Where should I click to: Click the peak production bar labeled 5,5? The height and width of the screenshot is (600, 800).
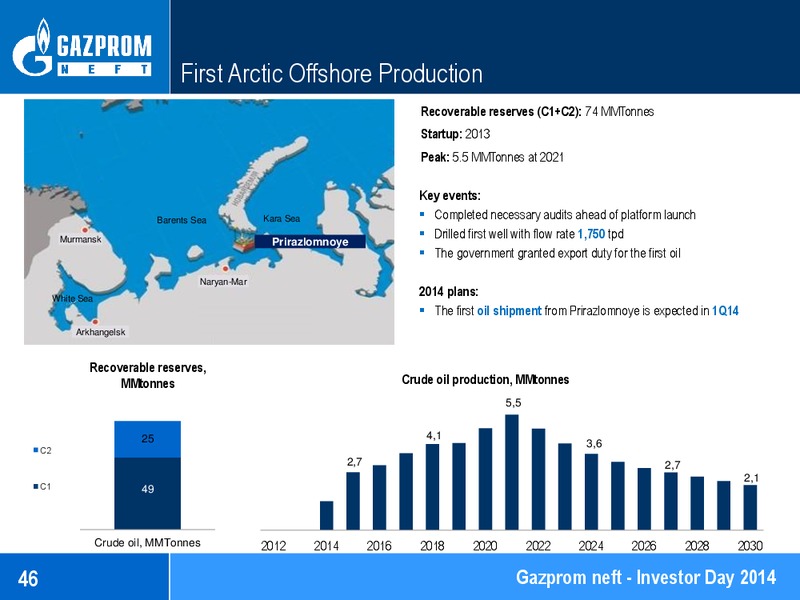point(512,472)
